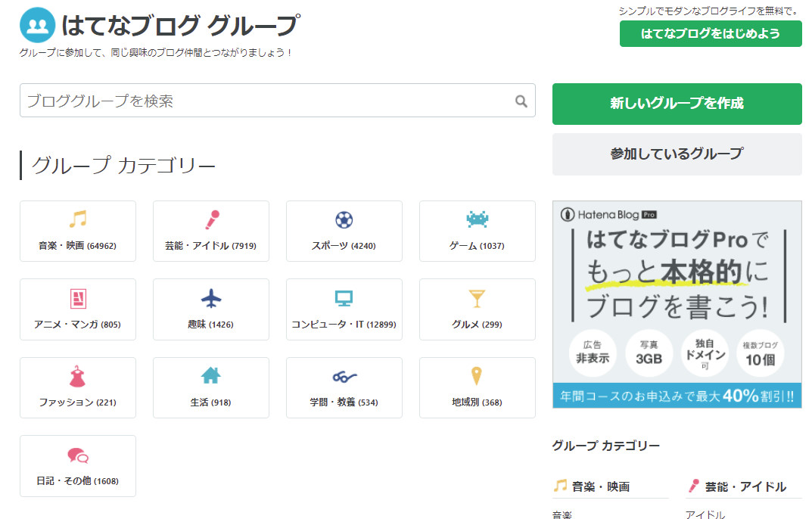Open 参加しているグループ page

(677, 154)
